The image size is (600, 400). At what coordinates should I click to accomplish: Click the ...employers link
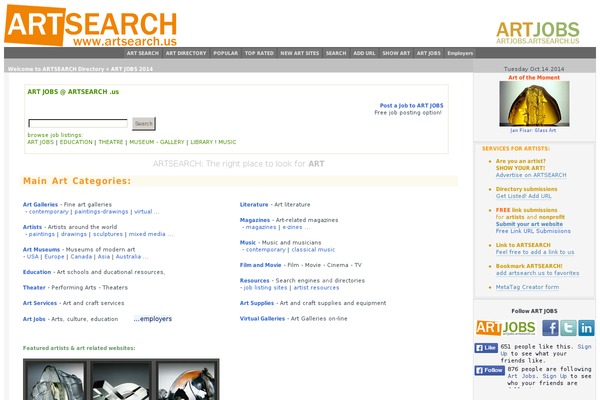[153, 319]
